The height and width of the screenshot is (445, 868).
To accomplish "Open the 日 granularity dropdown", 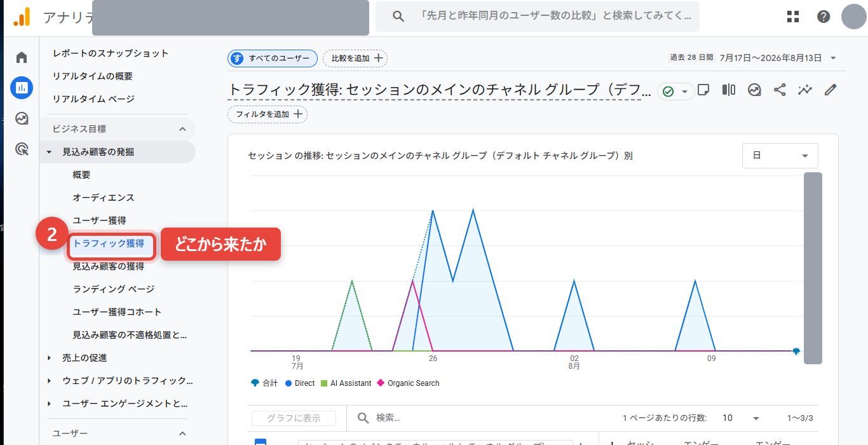I will [x=780, y=156].
